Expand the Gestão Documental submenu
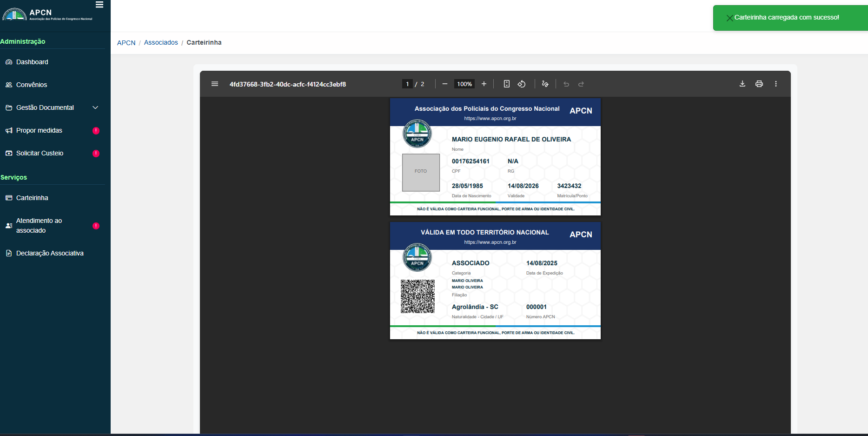The width and height of the screenshot is (868, 436). [x=95, y=107]
